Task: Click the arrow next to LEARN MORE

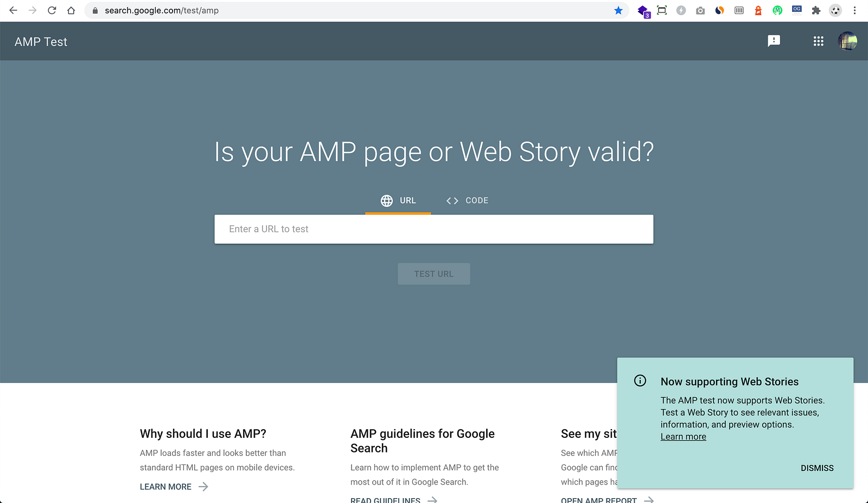Action: click(203, 487)
